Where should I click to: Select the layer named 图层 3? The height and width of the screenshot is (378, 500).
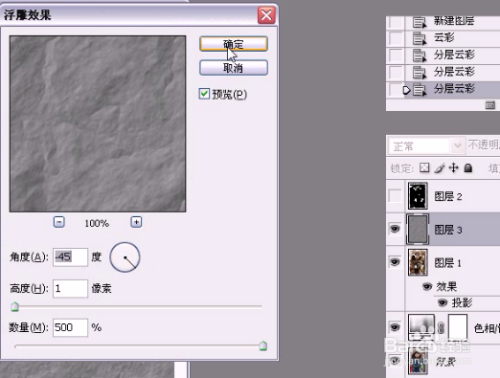448,229
